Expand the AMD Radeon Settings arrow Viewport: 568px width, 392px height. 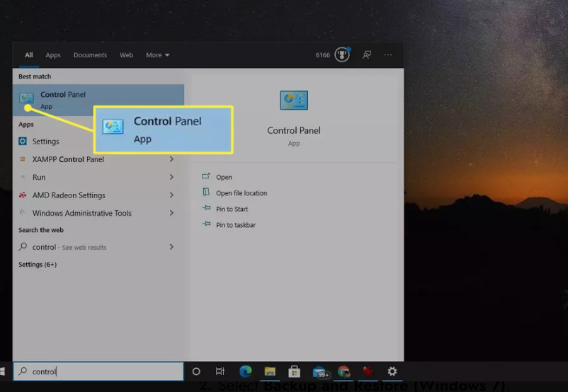pos(171,195)
